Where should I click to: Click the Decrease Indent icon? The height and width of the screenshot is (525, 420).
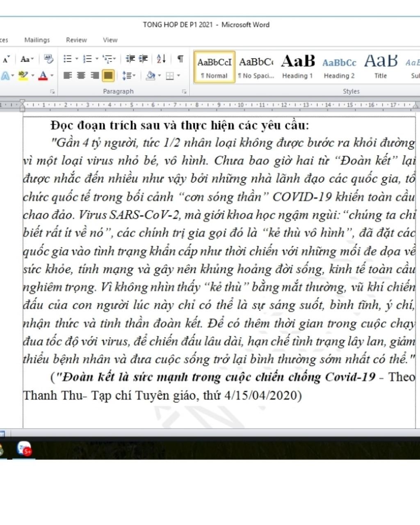click(x=130, y=59)
